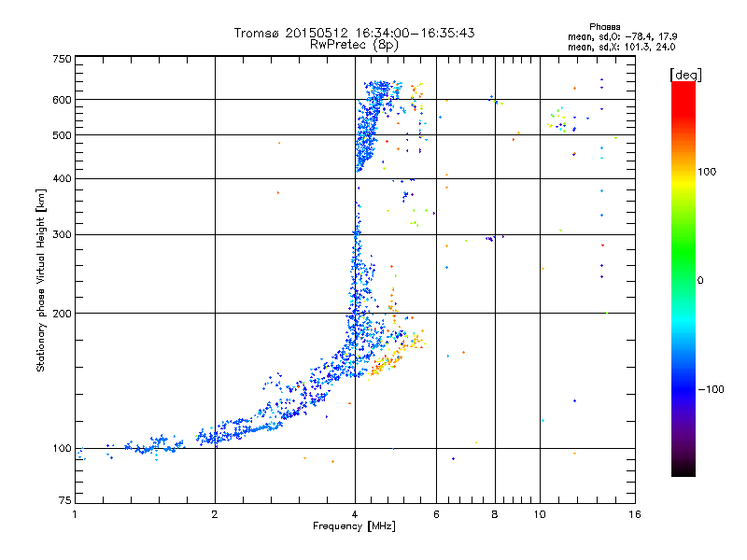Click the y-axis tick label '200'

(62, 314)
